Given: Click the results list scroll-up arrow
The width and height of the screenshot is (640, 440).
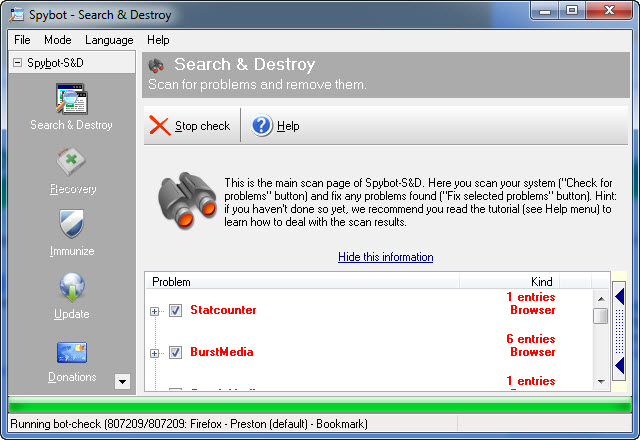Looking at the screenshot, I should coord(601,299).
